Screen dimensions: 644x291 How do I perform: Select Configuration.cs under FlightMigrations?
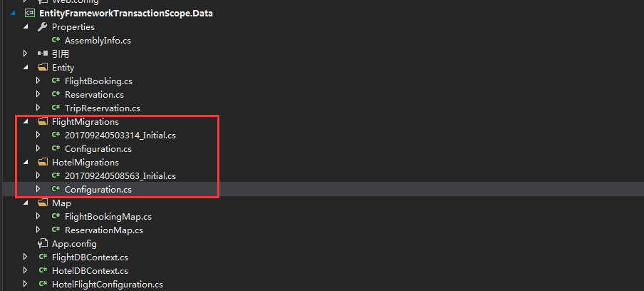coord(98,149)
